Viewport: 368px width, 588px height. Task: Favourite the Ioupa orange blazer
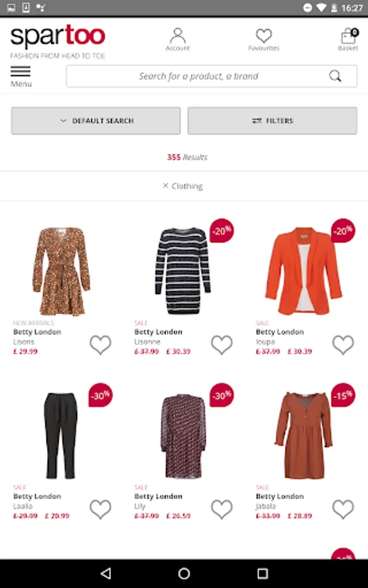[x=343, y=344]
